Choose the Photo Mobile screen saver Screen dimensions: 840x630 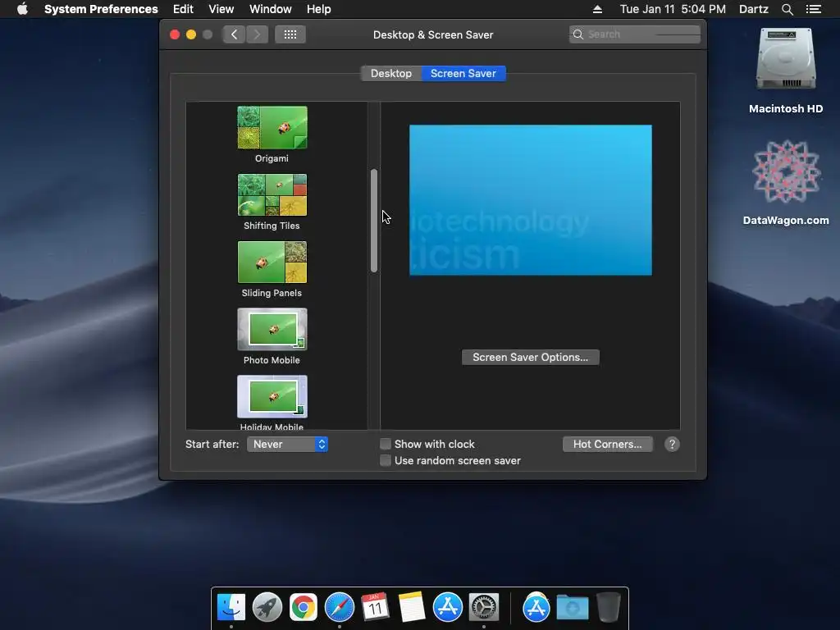[272, 330]
